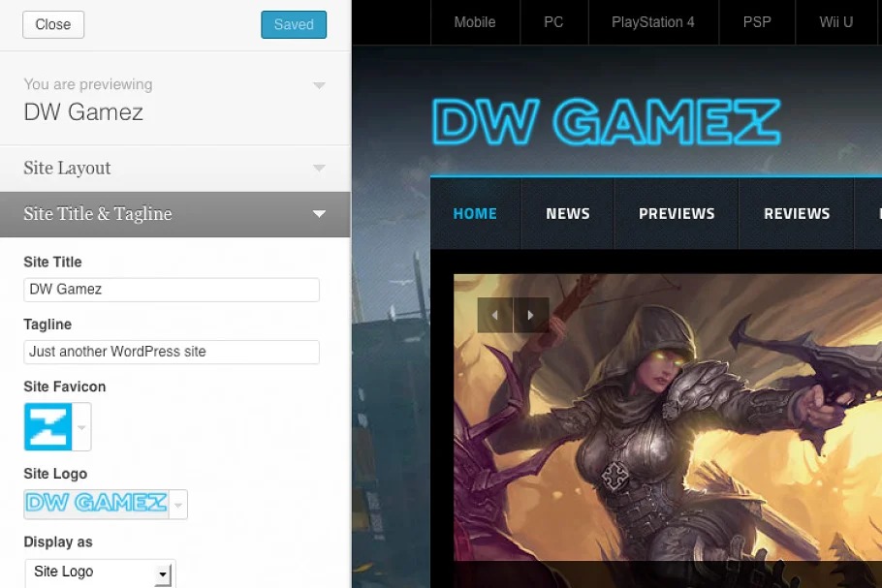Expand the You are previewing theme details
Screen dimensions: 882x588
[x=319, y=86]
